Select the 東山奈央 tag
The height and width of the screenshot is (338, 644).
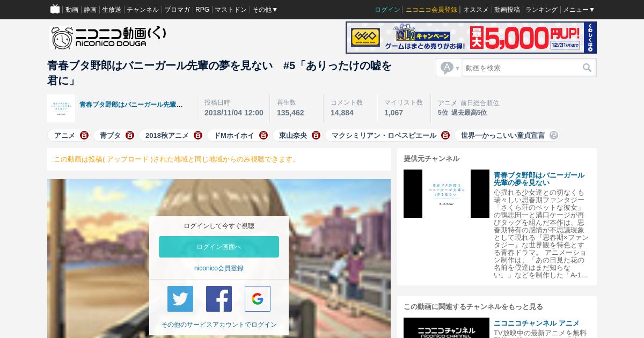[293, 135]
